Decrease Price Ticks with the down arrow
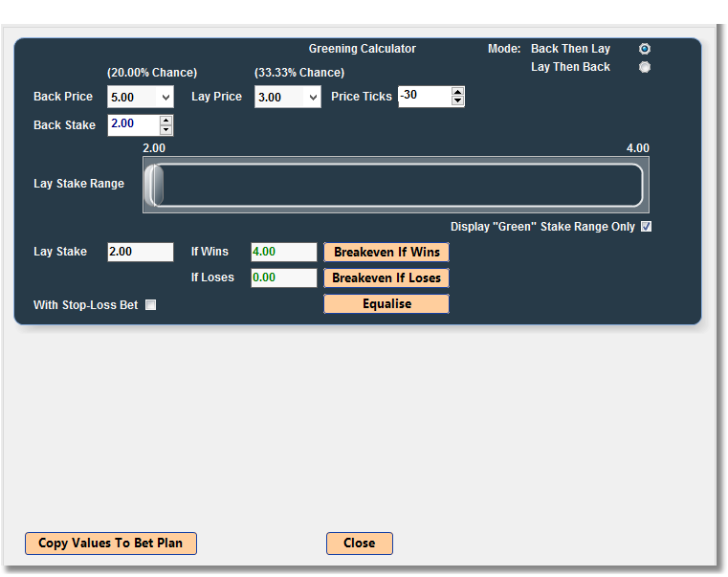 (457, 101)
